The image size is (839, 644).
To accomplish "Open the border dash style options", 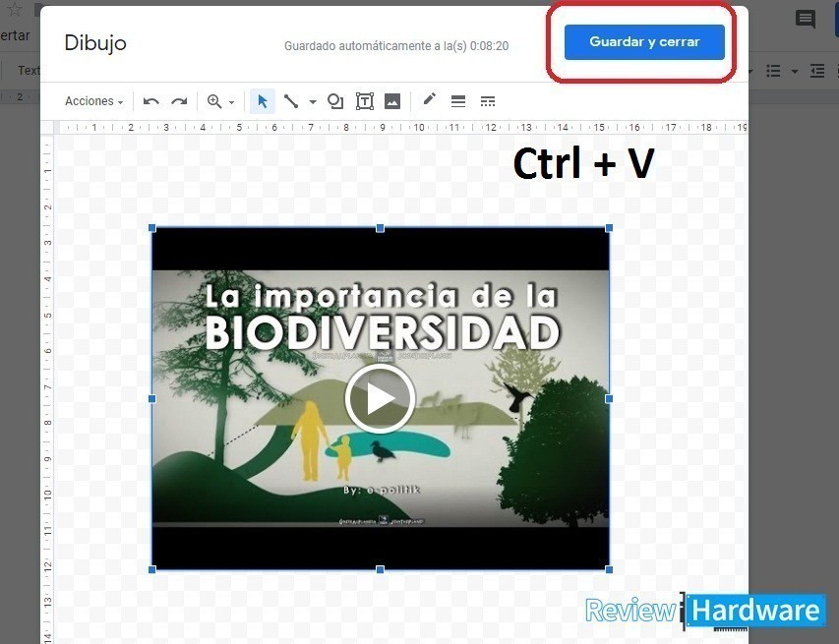I will point(488,101).
